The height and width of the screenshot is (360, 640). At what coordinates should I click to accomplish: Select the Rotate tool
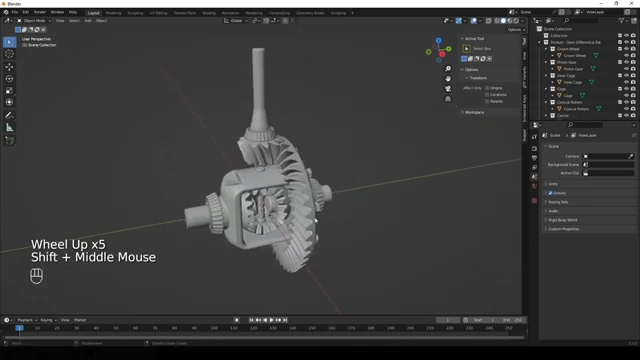coord(9,78)
